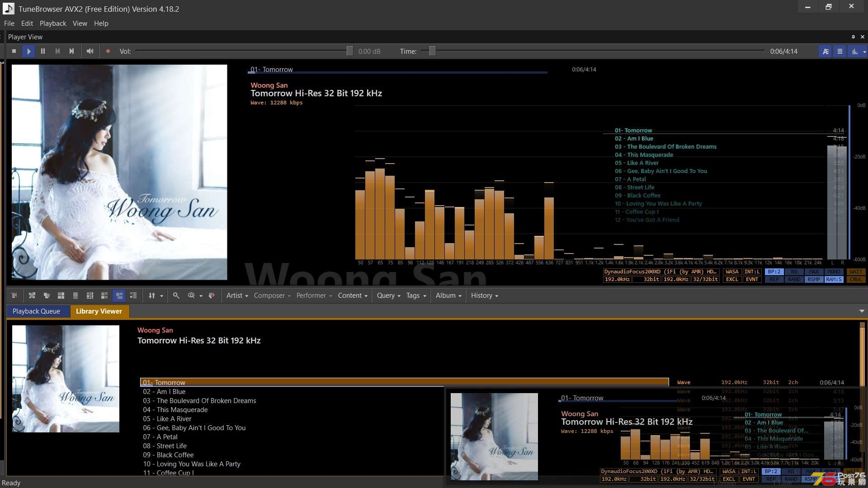Click the list lines icon in player toolbar
The width and height of the screenshot is (868, 488).
840,52
